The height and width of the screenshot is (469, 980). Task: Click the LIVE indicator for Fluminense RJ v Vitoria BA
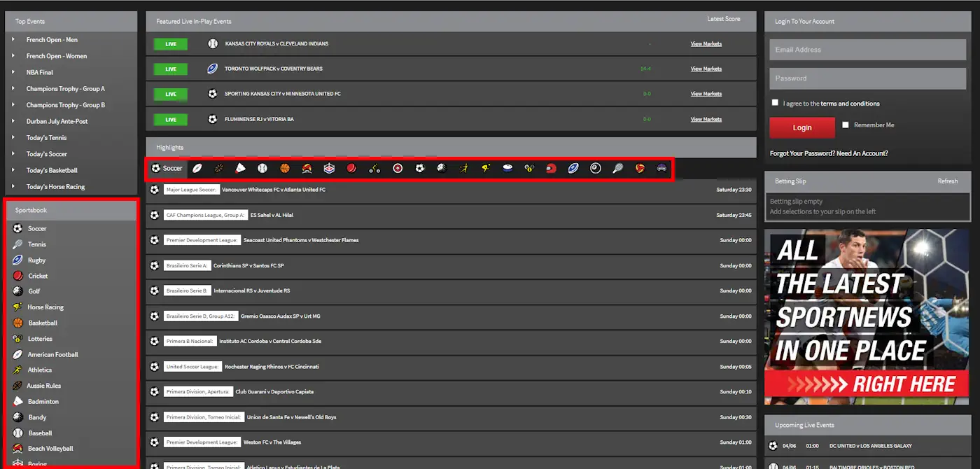click(169, 119)
